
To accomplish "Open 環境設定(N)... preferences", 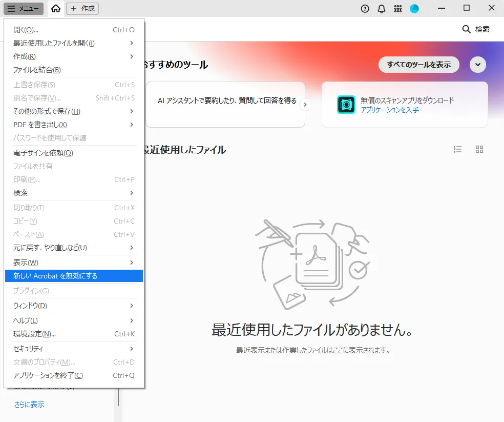I will tap(74, 334).
